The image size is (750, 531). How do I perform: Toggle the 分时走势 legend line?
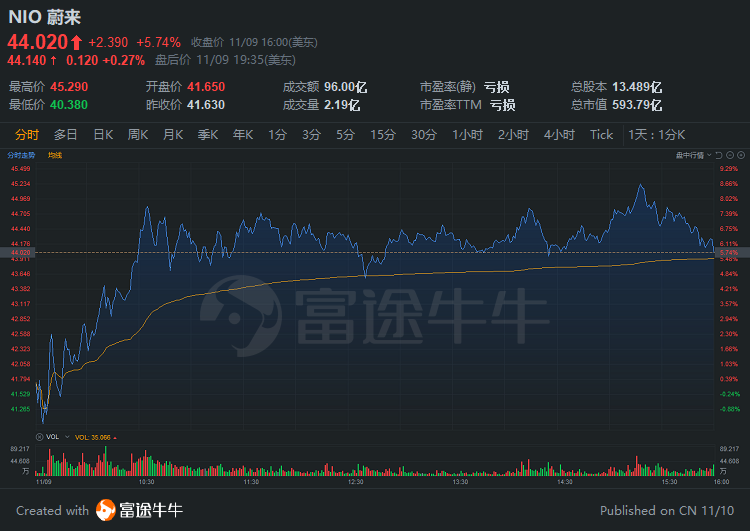[x=22, y=155]
